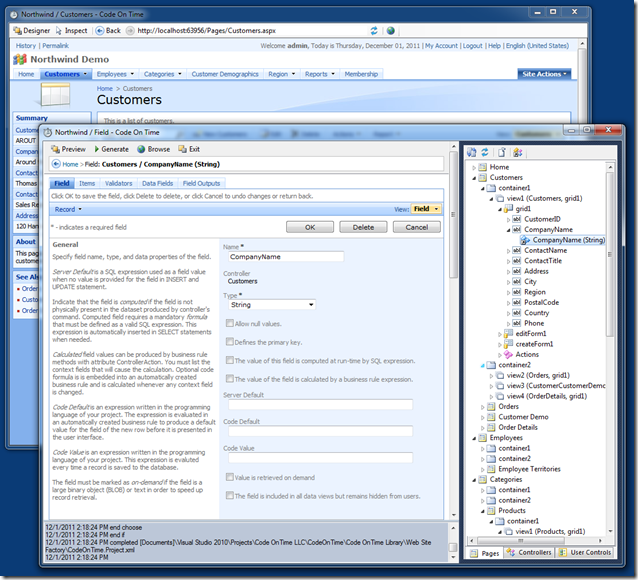Open the View Field dropdown
Screen dimensions: 638x580
426,209
